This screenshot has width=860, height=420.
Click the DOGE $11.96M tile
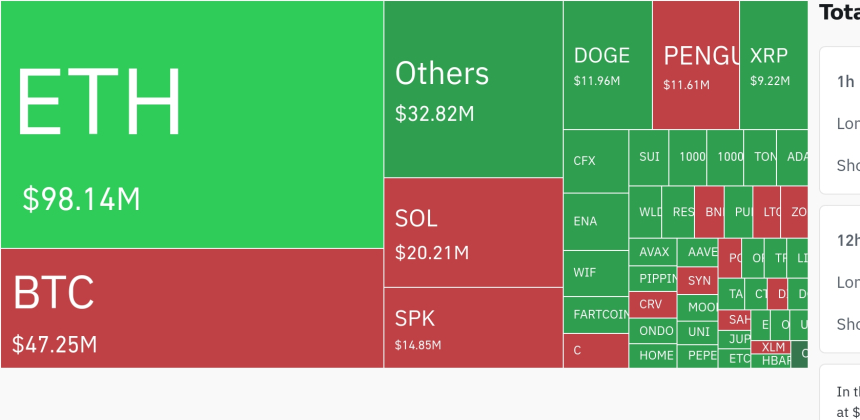click(x=608, y=65)
